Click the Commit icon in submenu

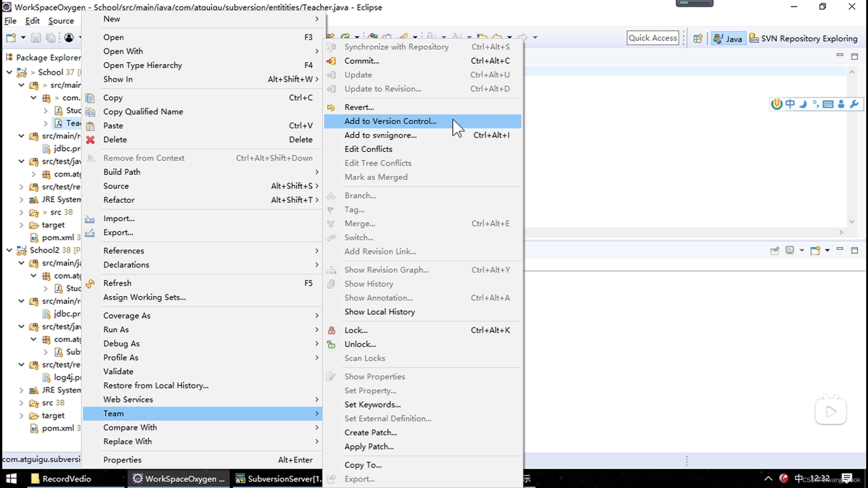pos(331,61)
